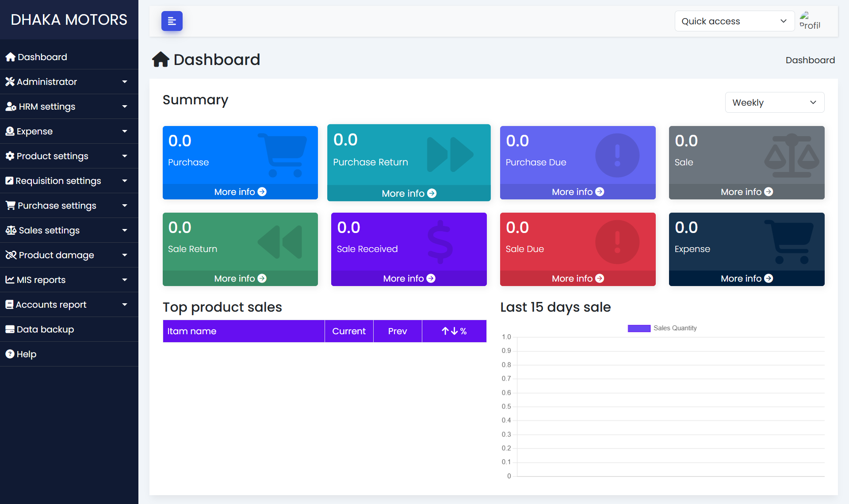Click the home icon beside Dashboard heading

click(x=161, y=59)
